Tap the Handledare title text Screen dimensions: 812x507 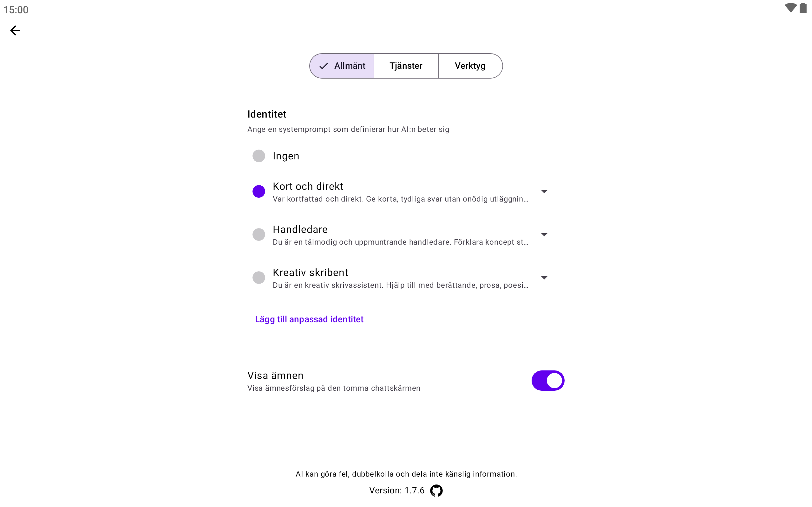coord(300,229)
